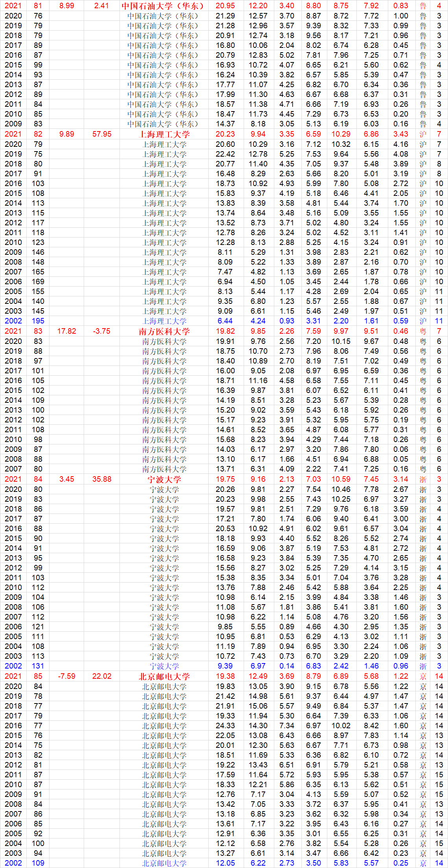Select blue 北京邮电大学 in the 2002 row
Screen dimensions: 448x868
164,863
